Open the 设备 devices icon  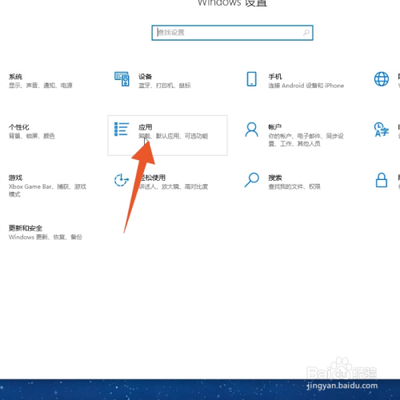[x=122, y=79]
